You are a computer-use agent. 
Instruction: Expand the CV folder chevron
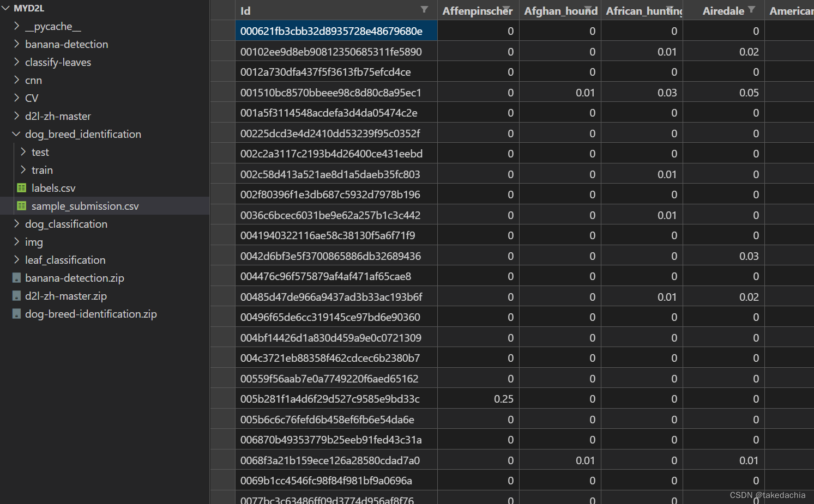(x=16, y=98)
